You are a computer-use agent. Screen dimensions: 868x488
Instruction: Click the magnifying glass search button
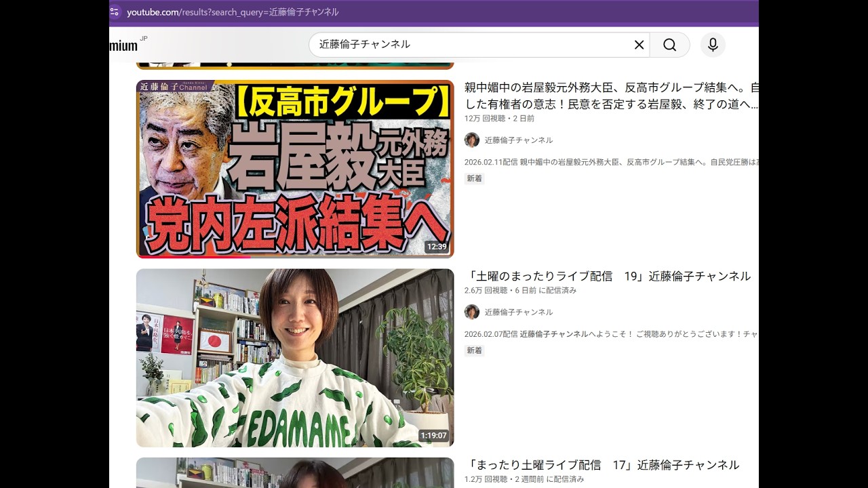(669, 45)
